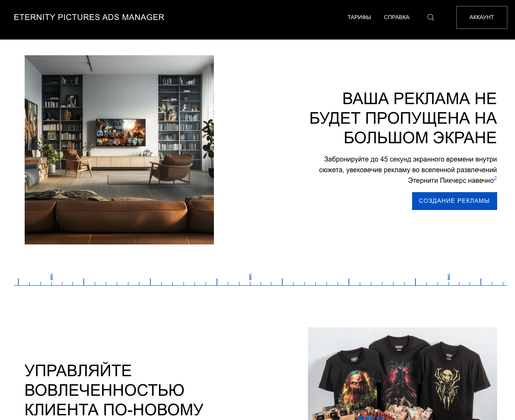
Task: Open footnote 2 superscript link
Action: point(495,179)
